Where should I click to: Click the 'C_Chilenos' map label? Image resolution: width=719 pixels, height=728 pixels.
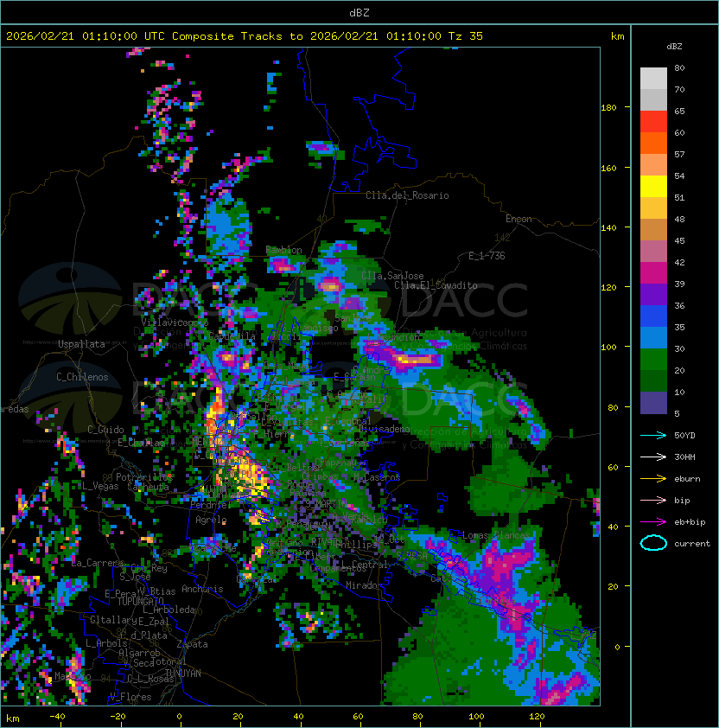(82, 377)
